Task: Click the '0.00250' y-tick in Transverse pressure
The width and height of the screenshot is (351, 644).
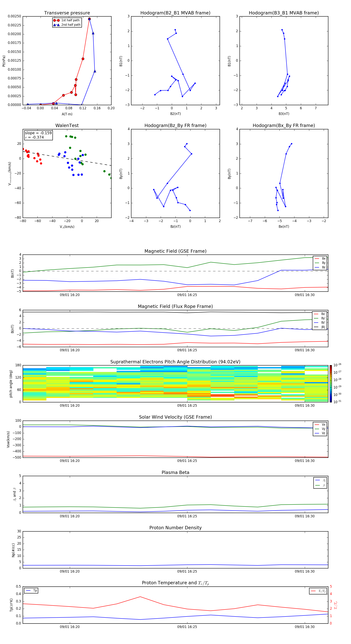Action: pyautogui.click(x=14, y=16)
